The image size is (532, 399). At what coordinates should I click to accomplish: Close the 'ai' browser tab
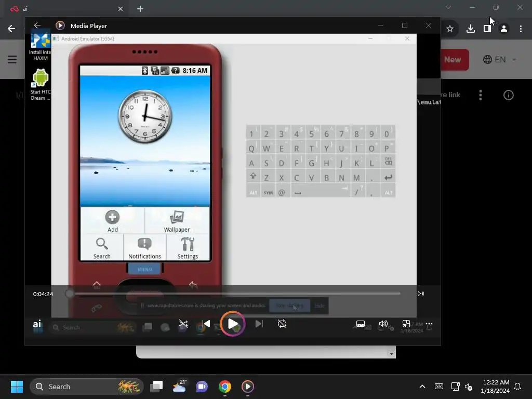pos(121,9)
